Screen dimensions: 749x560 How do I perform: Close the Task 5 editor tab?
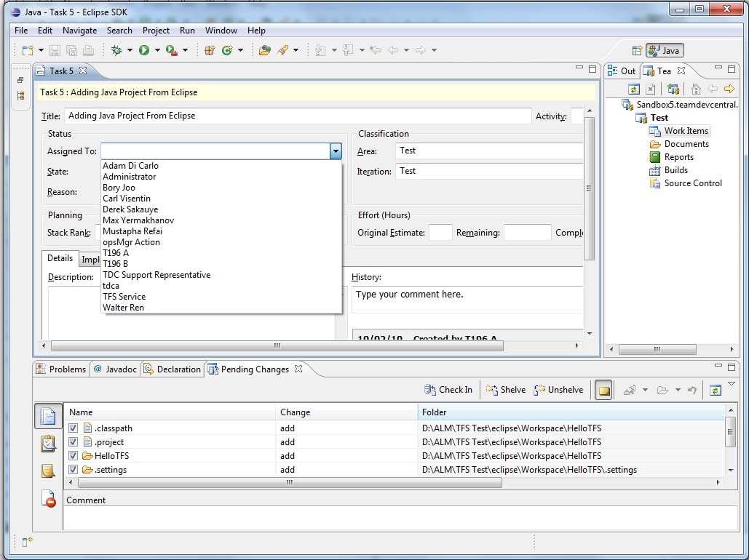point(83,71)
